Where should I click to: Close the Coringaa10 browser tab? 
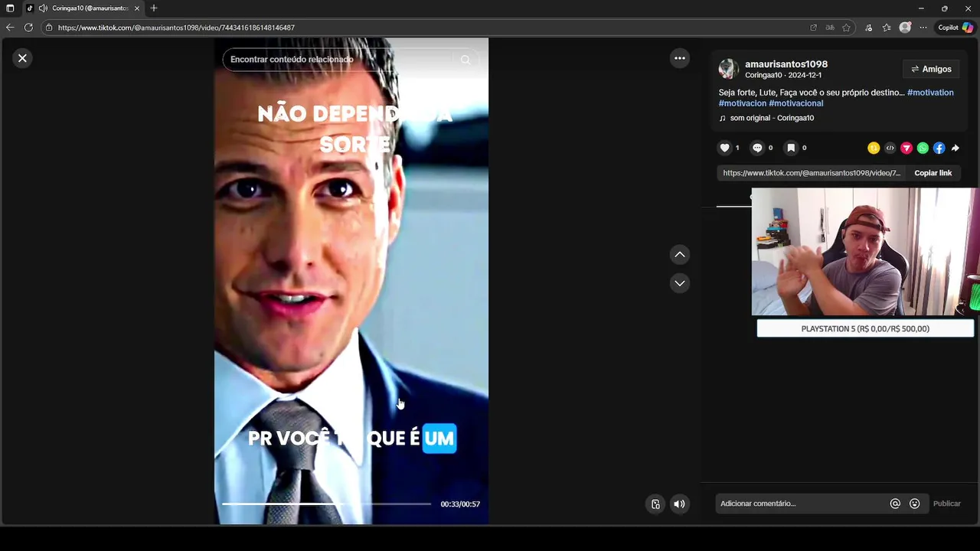tap(137, 8)
